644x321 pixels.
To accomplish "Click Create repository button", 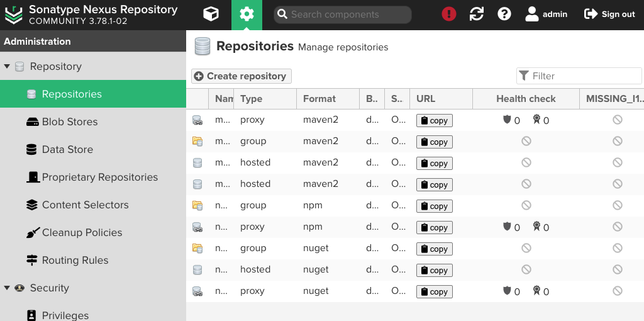I will pyautogui.click(x=241, y=76).
